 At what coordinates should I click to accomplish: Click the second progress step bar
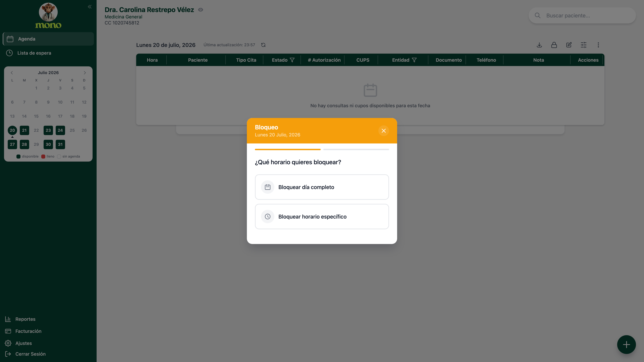[356, 149]
